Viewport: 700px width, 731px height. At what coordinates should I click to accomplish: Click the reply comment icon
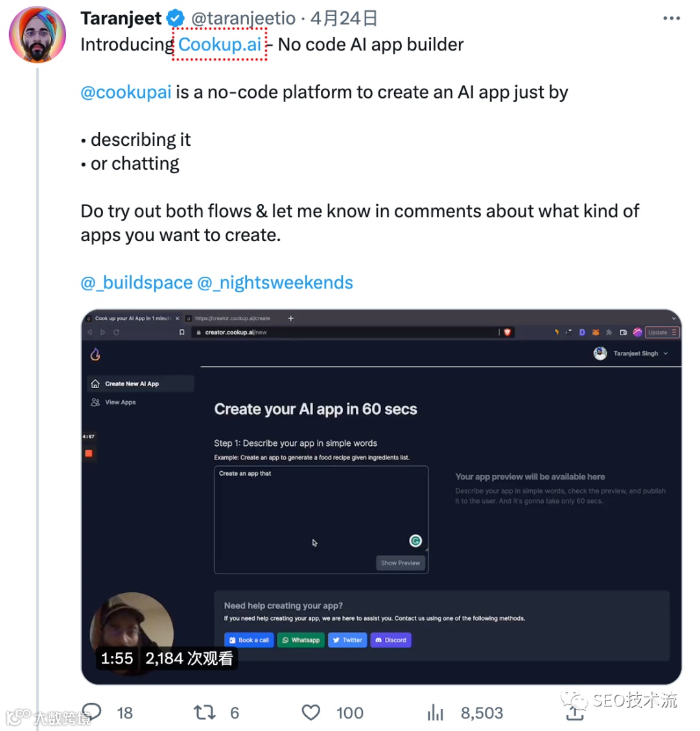click(x=91, y=712)
